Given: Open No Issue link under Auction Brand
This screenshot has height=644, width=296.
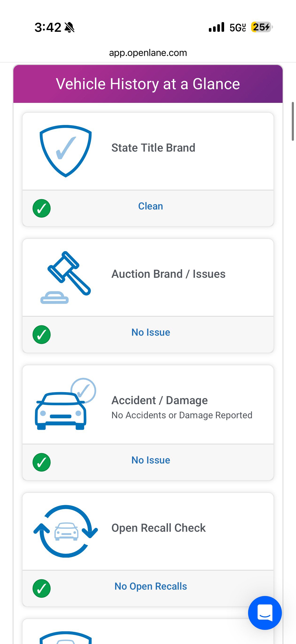Looking at the screenshot, I should coord(151,333).
